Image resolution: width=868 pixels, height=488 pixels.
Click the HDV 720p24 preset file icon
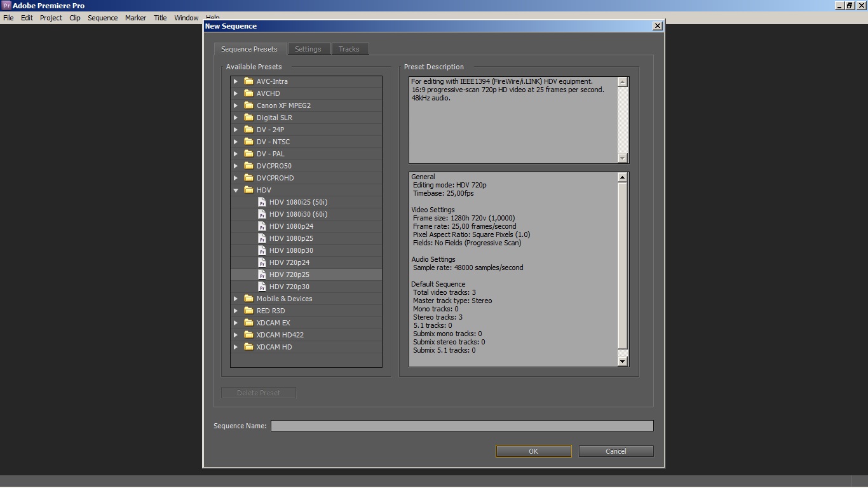pyautogui.click(x=262, y=262)
